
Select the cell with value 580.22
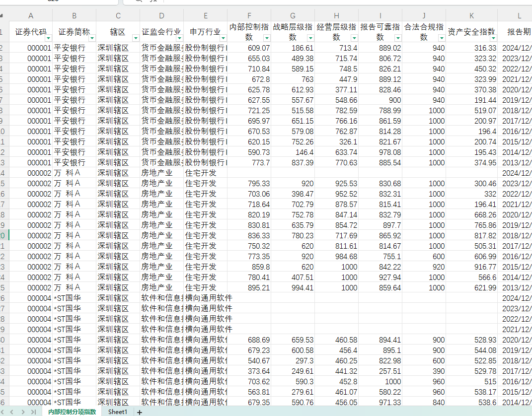point(380,392)
